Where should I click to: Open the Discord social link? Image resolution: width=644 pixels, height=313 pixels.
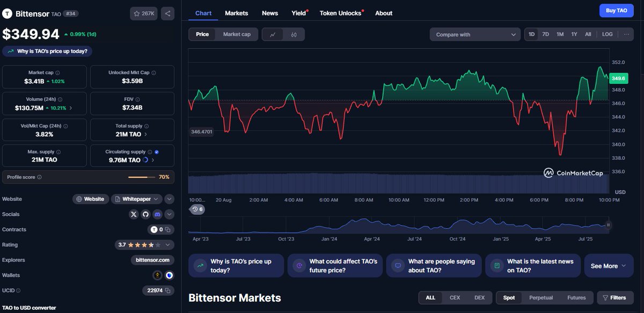[157, 214]
